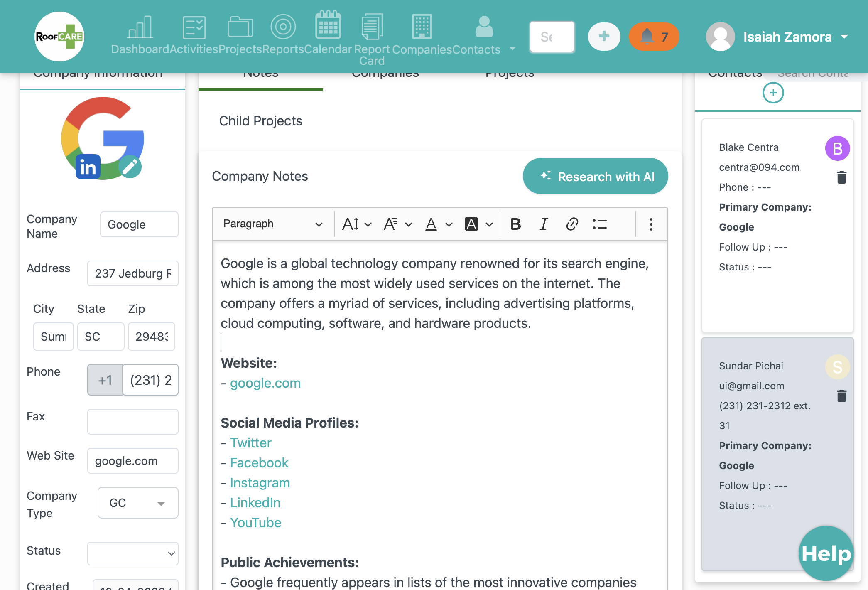Screen dimensions: 868x590
Task: Click the RoofCare logo
Action: (59, 37)
